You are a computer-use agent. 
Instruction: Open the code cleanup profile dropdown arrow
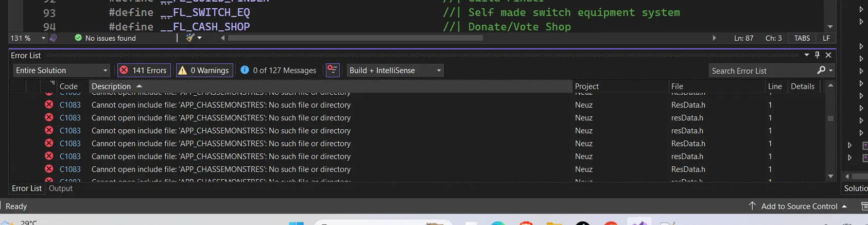point(200,38)
